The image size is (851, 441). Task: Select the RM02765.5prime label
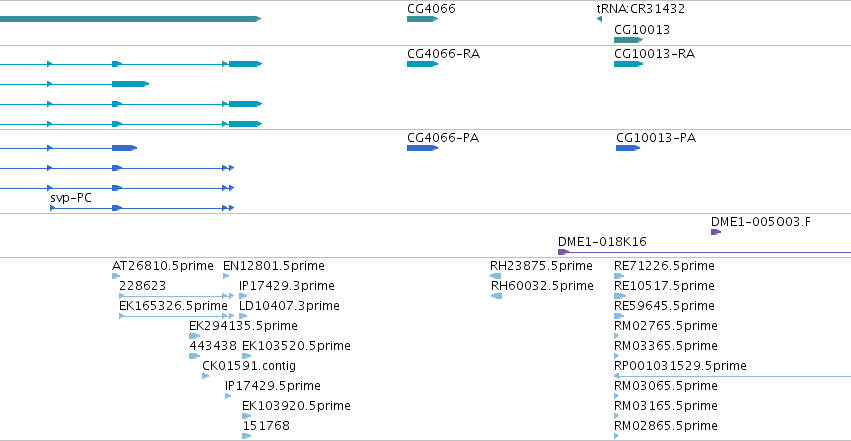tap(666, 326)
